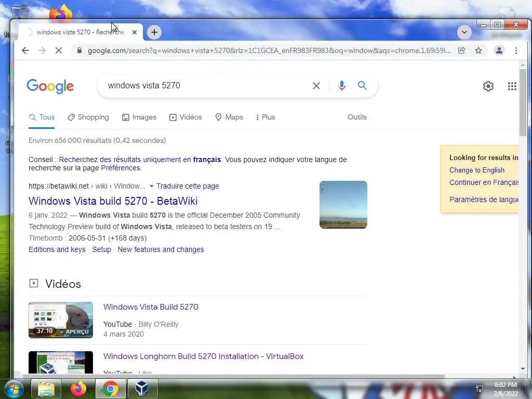Click the network tray icon
Screen dimensions: 532x399
click(x=480, y=389)
